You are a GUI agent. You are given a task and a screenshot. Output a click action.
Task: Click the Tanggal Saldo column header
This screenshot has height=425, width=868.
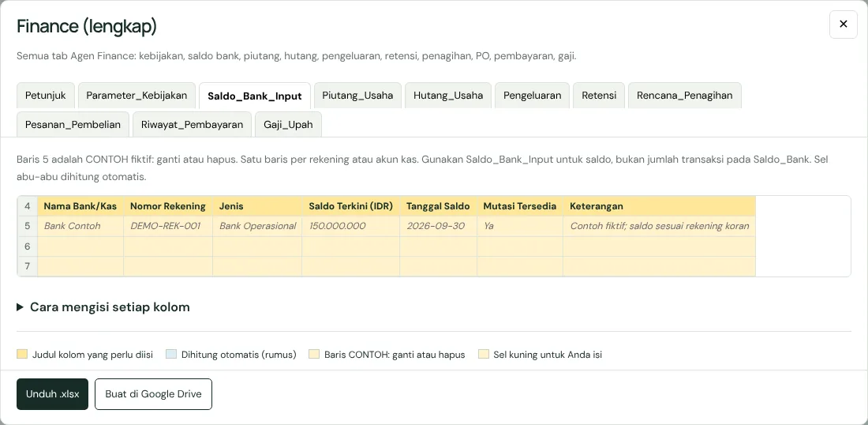pos(439,206)
